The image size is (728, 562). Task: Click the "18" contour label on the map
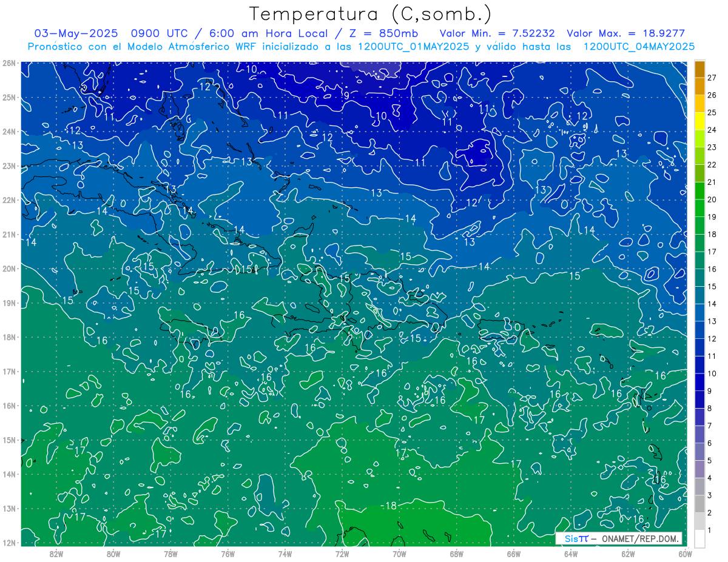click(x=391, y=506)
